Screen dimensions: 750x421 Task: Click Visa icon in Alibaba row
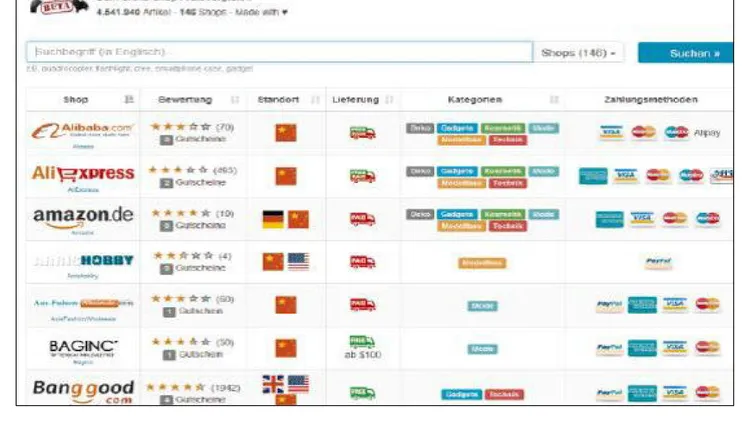click(x=611, y=133)
